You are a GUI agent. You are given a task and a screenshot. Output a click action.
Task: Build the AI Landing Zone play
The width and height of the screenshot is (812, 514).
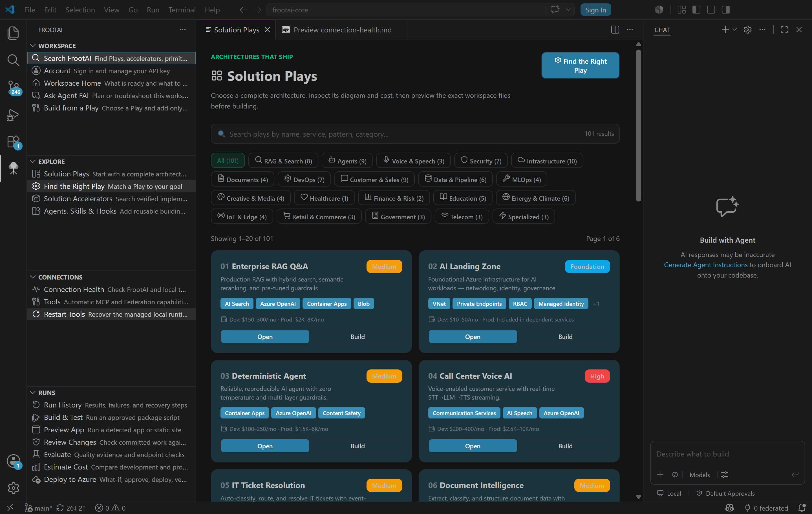click(x=565, y=336)
